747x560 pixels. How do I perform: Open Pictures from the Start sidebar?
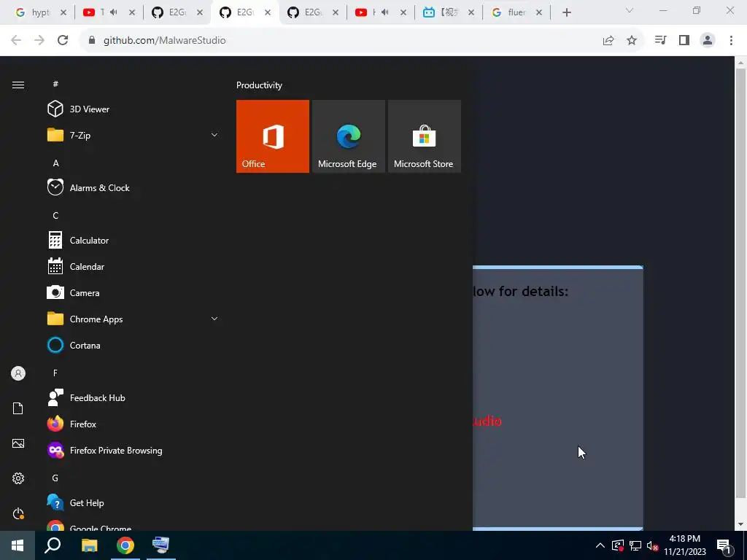point(18,443)
